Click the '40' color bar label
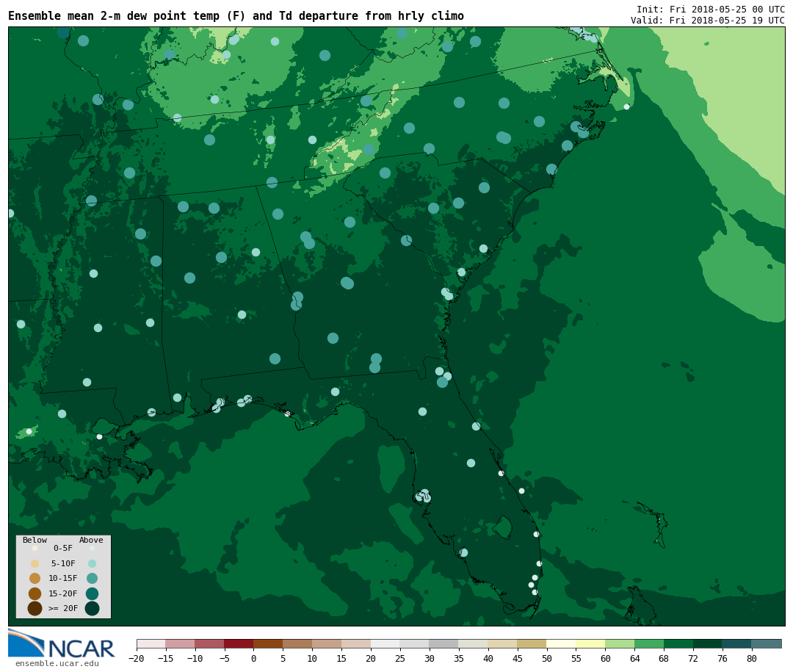Viewport: 793px width, 672px height. pyautogui.click(x=488, y=658)
